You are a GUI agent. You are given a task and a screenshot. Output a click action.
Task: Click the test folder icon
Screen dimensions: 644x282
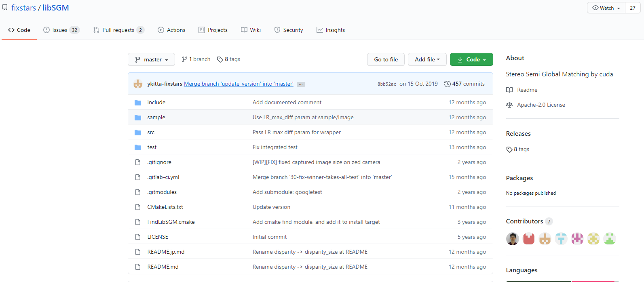138,147
